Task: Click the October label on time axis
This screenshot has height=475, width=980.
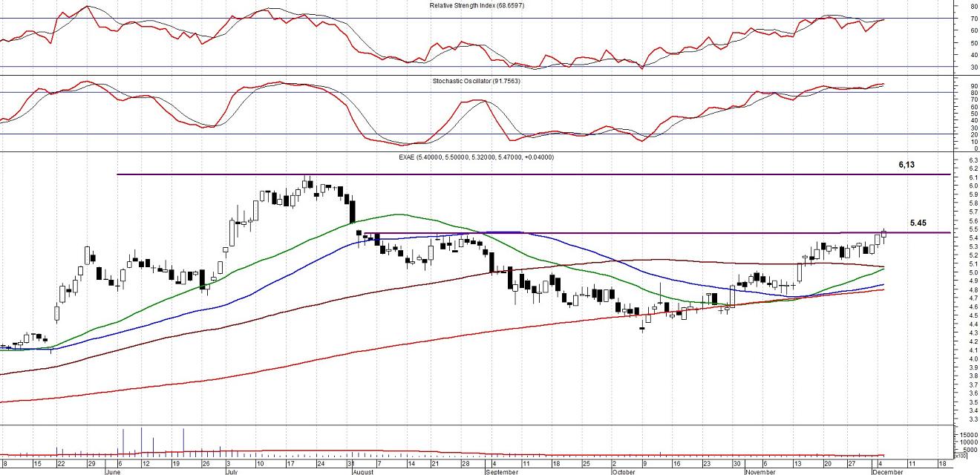Action: coord(624,471)
